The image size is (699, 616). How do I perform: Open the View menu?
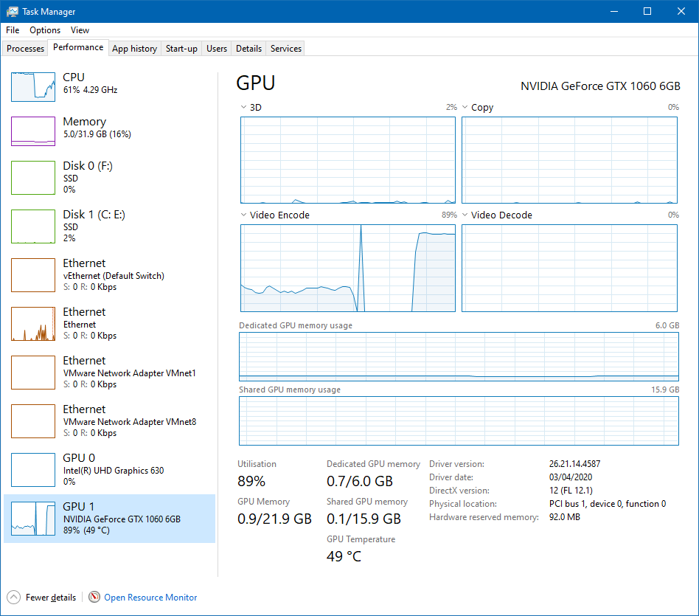click(80, 30)
